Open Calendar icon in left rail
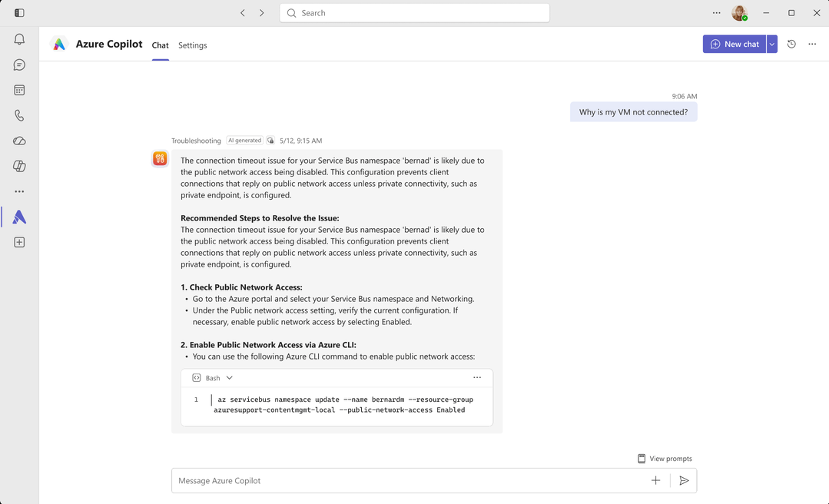This screenshot has height=504, width=829. tap(19, 90)
